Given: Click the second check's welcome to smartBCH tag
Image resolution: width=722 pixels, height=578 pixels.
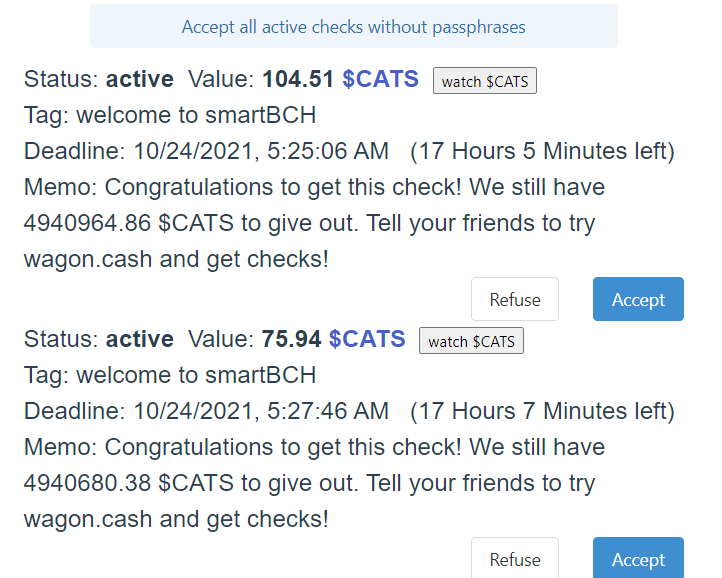Looking at the screenshot, I should click(196, 375).
